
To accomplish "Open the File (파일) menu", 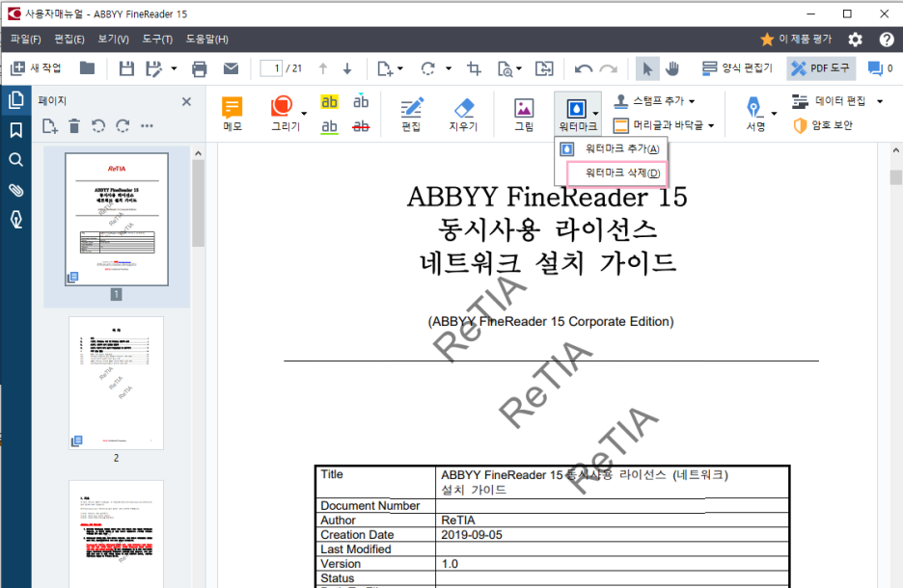I will click(x=25, y=40).
